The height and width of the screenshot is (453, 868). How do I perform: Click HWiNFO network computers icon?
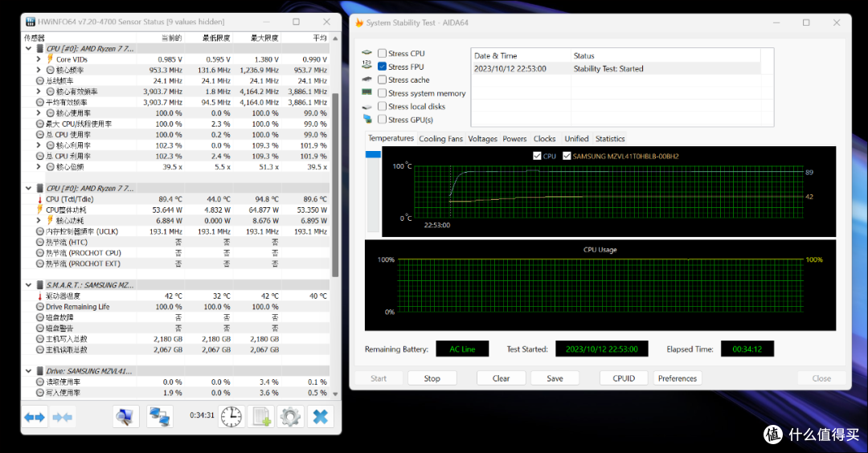tap(160, 417)
